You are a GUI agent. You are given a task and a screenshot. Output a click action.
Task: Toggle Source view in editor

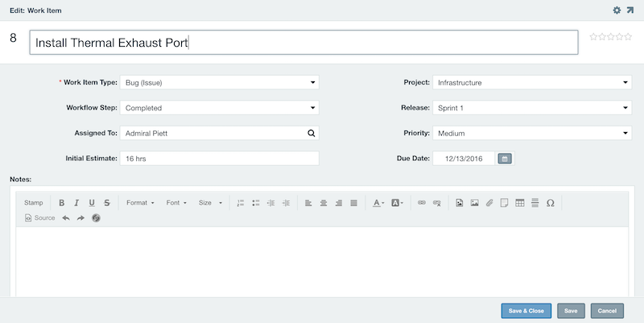39,217
